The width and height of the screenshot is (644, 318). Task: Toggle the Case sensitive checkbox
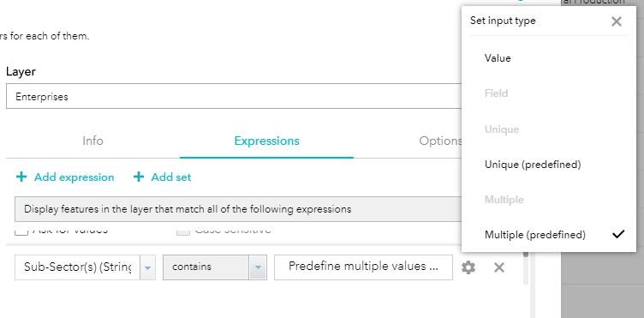[x=183, y=231]
